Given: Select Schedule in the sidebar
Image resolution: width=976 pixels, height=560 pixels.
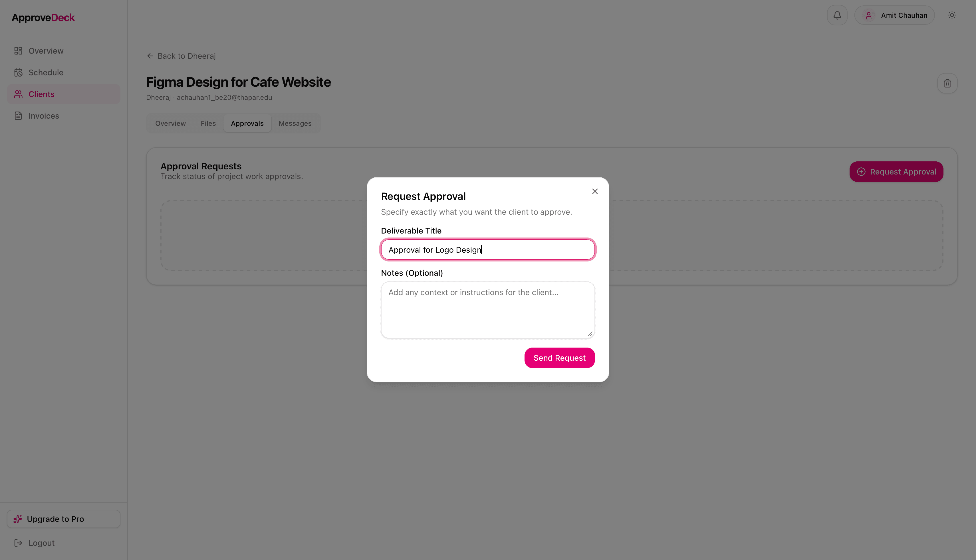Looking at the screenshot, I should tap(46, 72).
